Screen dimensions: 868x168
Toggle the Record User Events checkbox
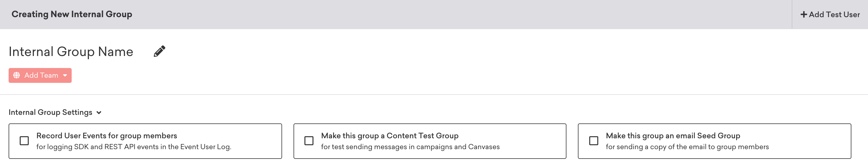coord(24,141)
